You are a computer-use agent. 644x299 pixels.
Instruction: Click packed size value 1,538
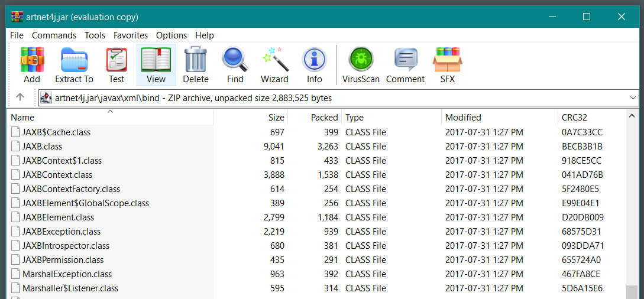328,175
